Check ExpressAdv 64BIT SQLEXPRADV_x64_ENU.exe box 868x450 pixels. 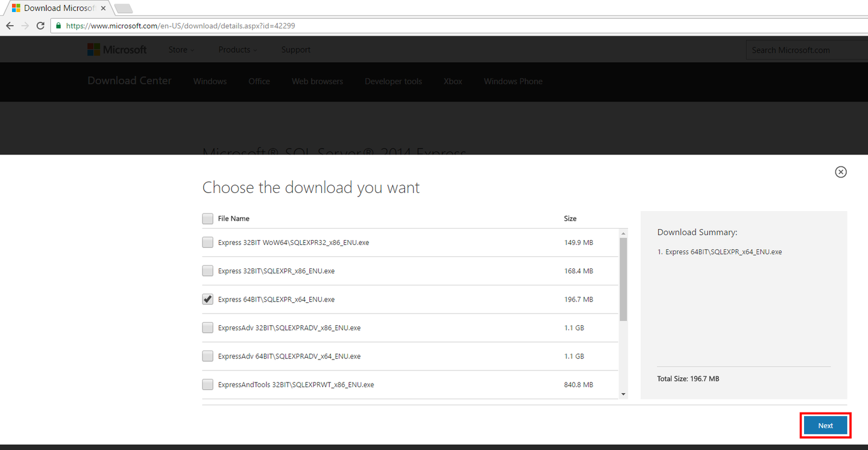coord(207,356)
